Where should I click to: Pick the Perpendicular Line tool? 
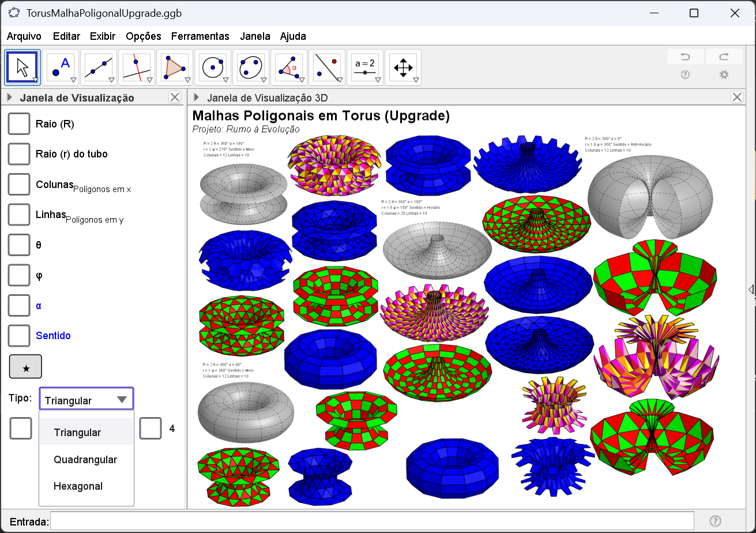pos(137,67)
